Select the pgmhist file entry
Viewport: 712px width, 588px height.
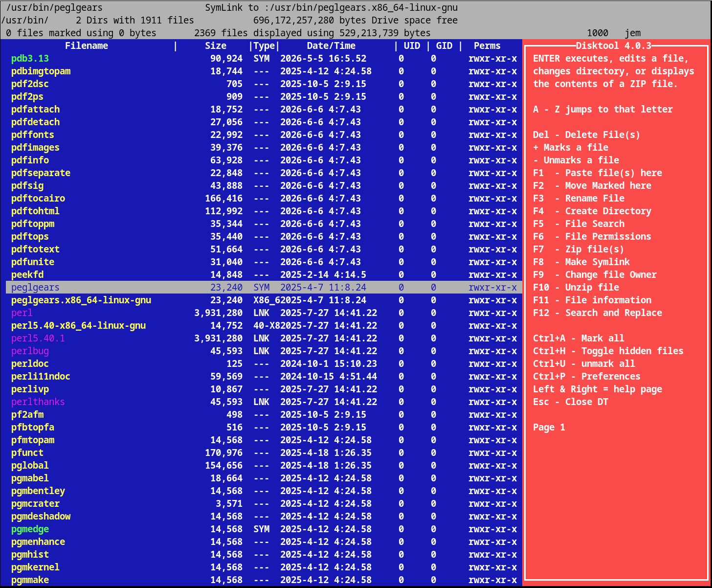30,555
